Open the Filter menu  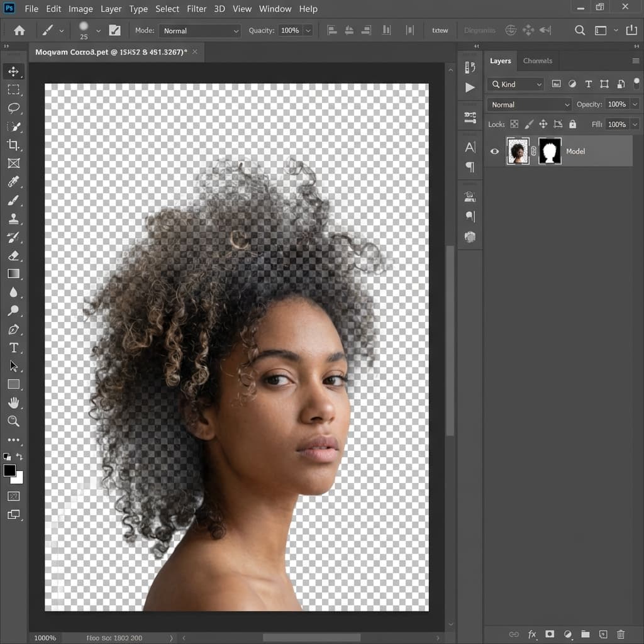tap(196, 8)
